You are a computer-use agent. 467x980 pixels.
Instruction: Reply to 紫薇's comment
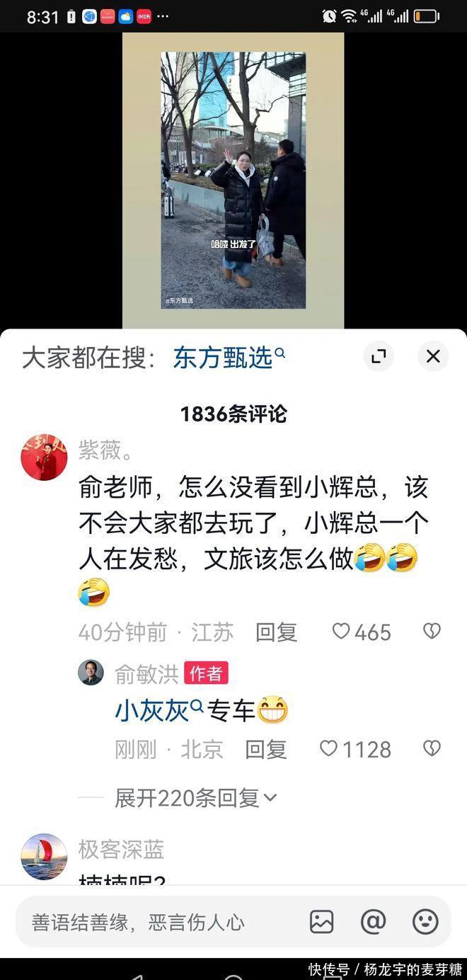tap(276, 632)
